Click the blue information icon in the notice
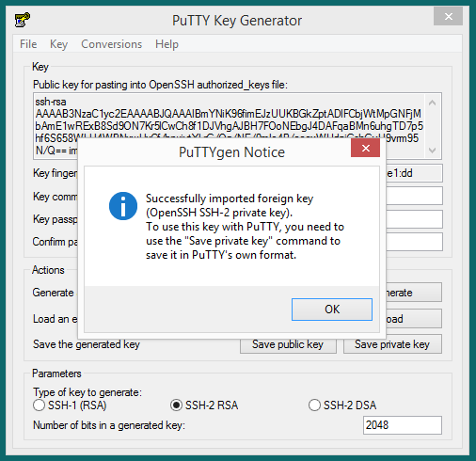The image size is (476, 461). (123, 206)
